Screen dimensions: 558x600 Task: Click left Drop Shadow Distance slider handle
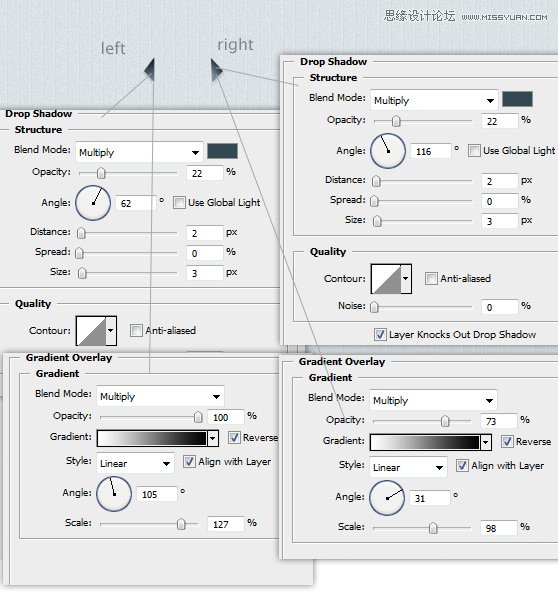click(x=81, y=233)
